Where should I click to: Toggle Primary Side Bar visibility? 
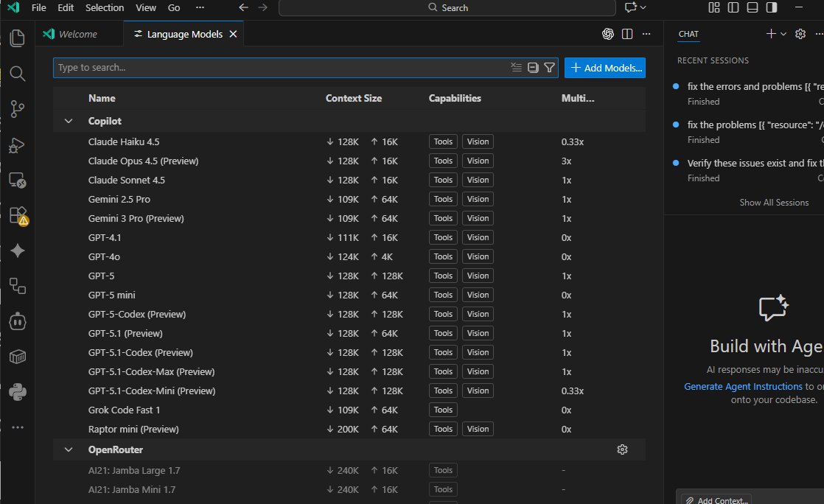click(733, 7)
